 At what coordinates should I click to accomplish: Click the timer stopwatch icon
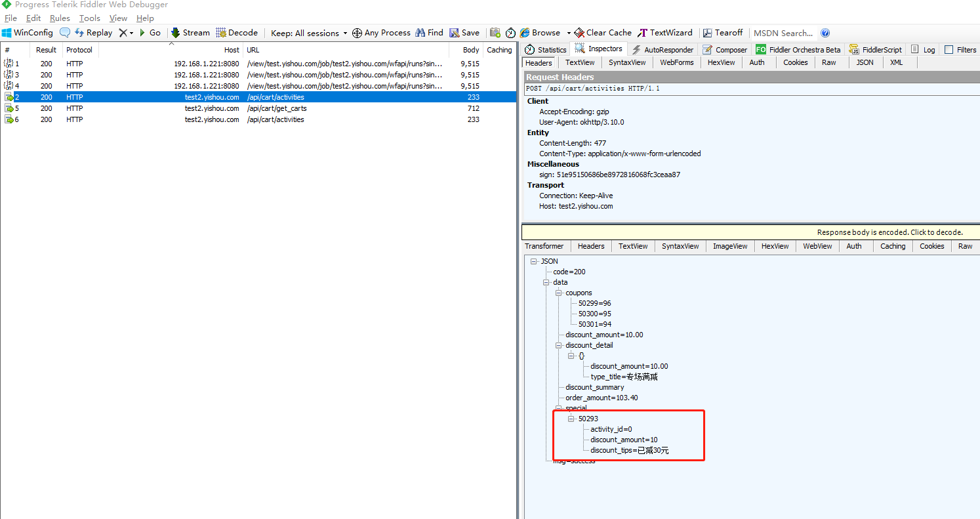click(x=510, y=33)
